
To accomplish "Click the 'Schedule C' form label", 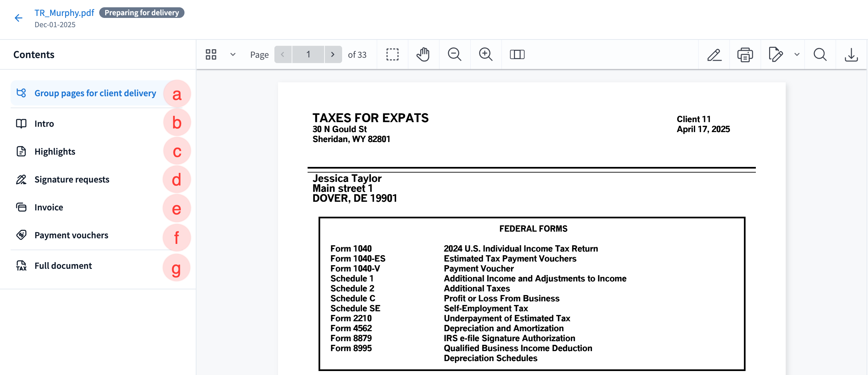I will pyautogui.click(x=353, y=299).
